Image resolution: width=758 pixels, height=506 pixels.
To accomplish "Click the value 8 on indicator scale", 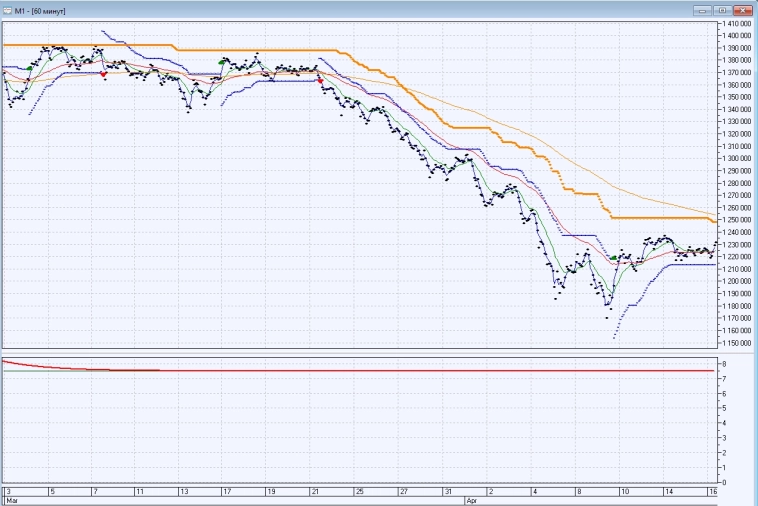I will pos(722,363).
